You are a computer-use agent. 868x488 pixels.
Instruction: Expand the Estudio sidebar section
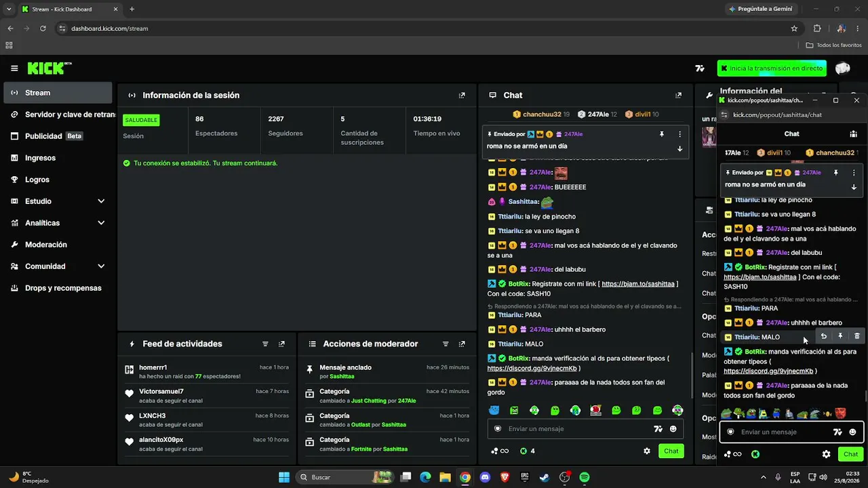pyautogui.click(x=101, y=201)
